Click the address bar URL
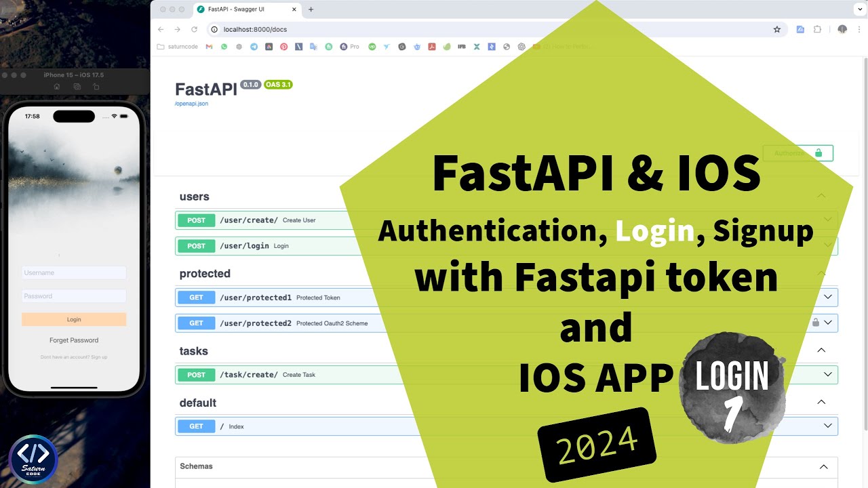This screenshot has height=488, width=868. coord(256,29)
